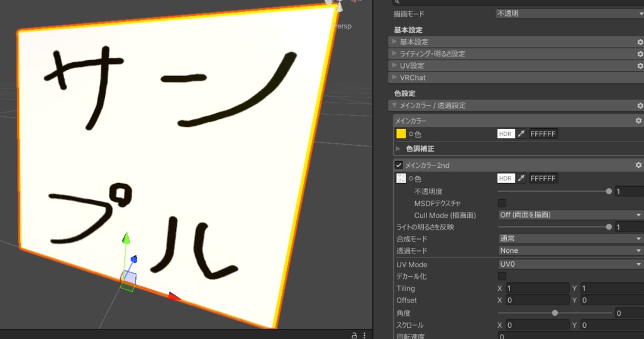Expand the 基本設定 foldout

[394, 42]
